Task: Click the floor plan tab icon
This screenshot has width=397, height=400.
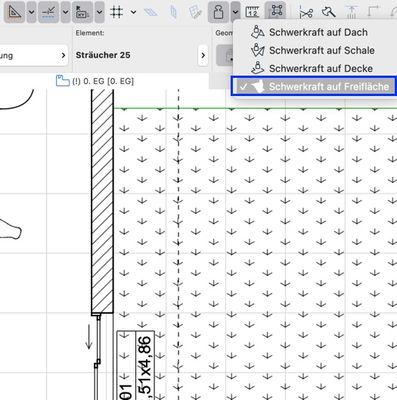Action: click(62, 81)
